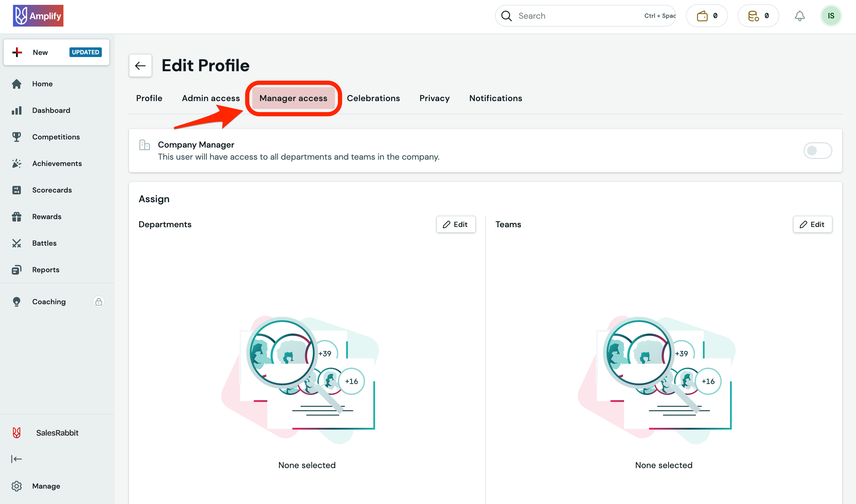
Task: Open the Notifications tab
Action: (495, 98)
